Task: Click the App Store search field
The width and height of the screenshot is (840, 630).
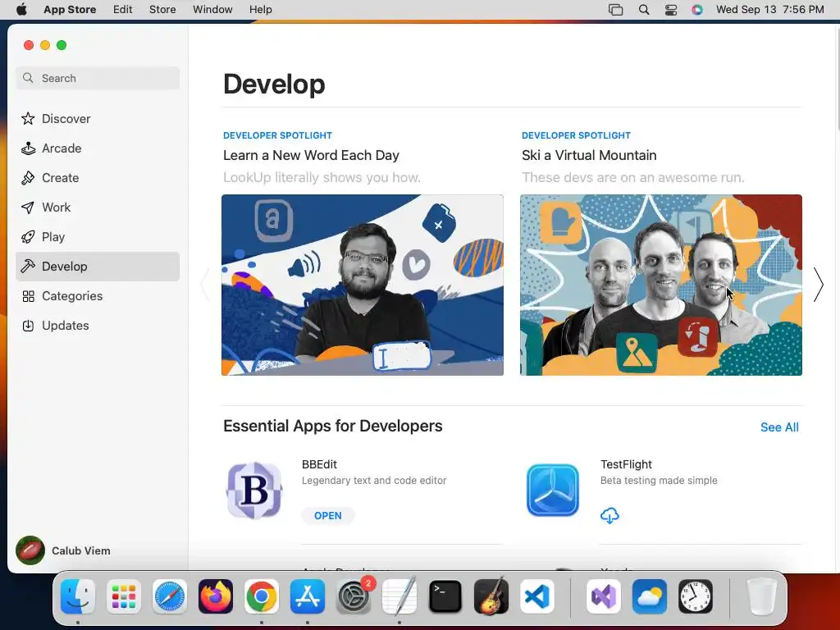Action: click(x=98, y=78)
